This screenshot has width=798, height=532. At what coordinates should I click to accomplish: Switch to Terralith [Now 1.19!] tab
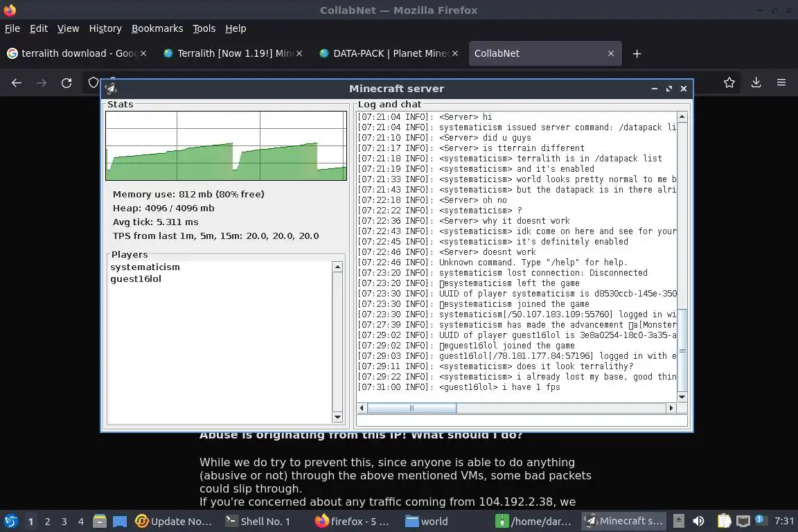(233, 53)
